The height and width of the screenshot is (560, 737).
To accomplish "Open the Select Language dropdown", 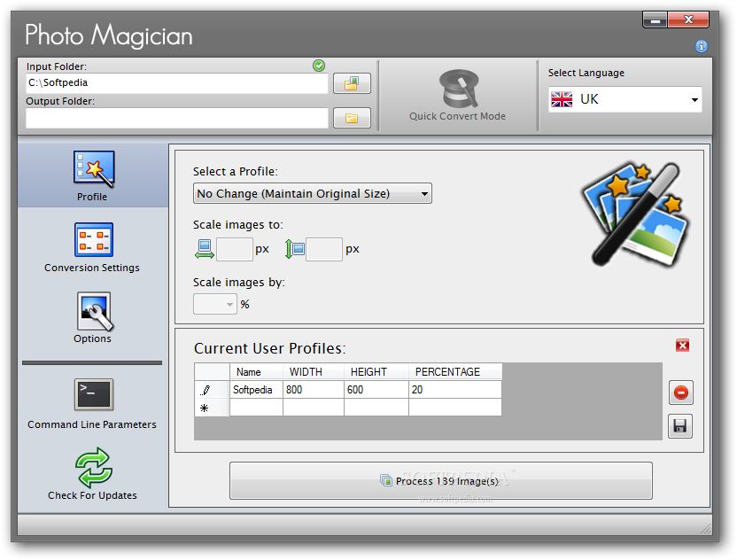I will click(625, 99).
